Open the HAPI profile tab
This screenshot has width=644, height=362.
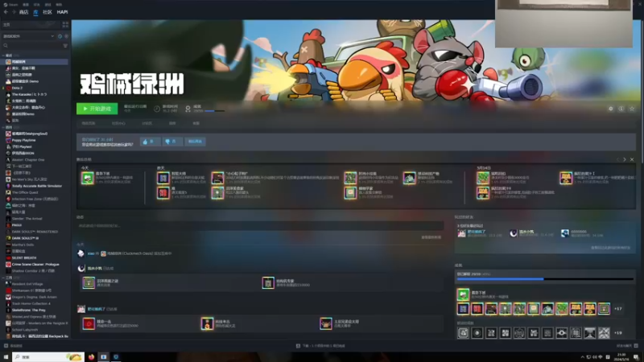pyautogui.click(x=63, y=12)
